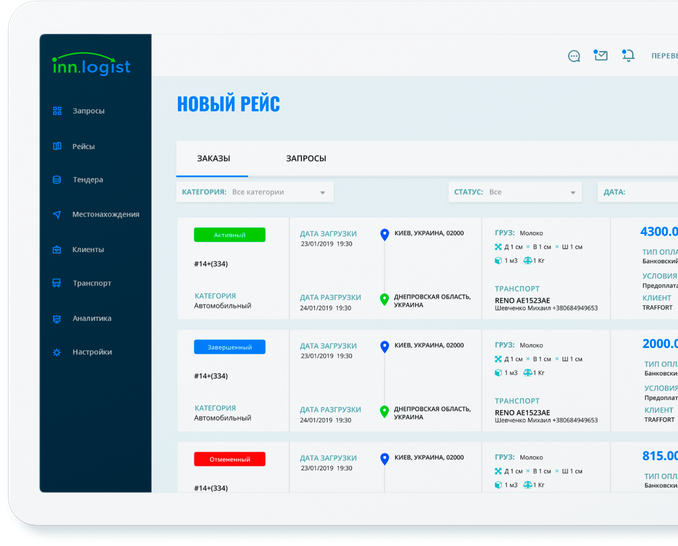Click dimensions icon in Отмененный order cargo
Image resolution: width=678 pixels, height=546 pixels.
point(498,471)
